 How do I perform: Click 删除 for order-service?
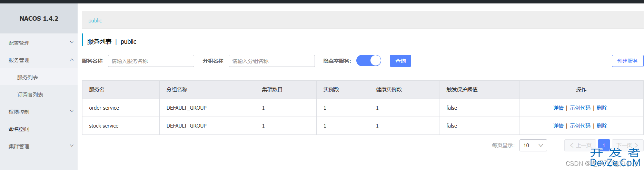(x=602, y=108)
